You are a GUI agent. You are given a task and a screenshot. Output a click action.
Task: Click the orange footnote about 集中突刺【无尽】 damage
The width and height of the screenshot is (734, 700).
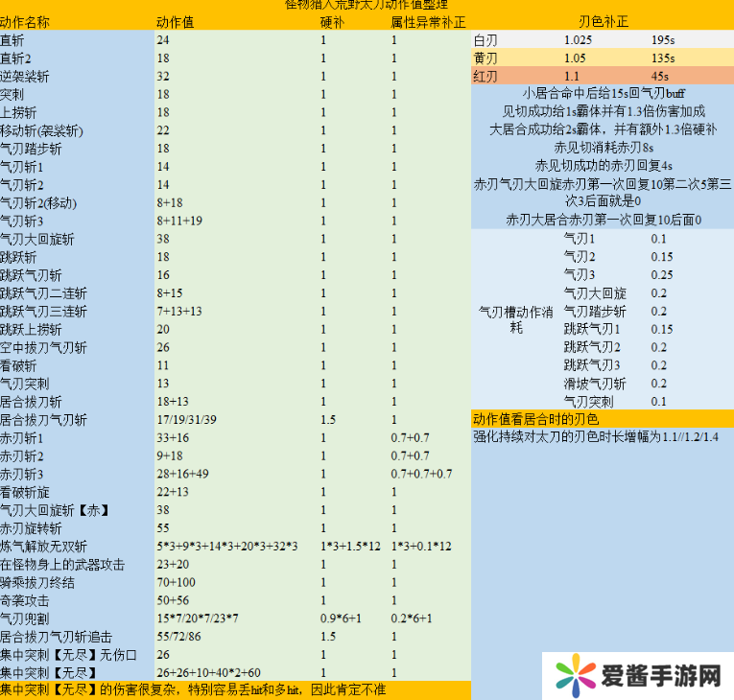click(235, 689)
